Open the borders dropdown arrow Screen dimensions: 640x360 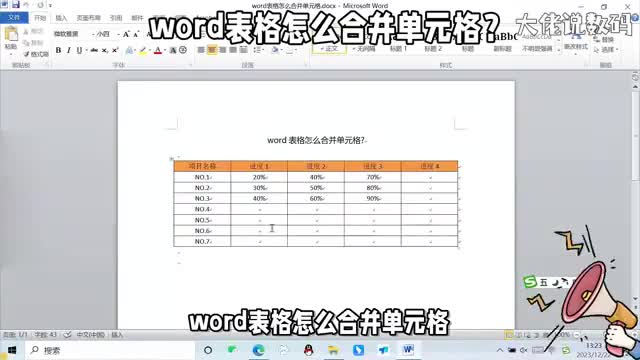tap(296, 50)
